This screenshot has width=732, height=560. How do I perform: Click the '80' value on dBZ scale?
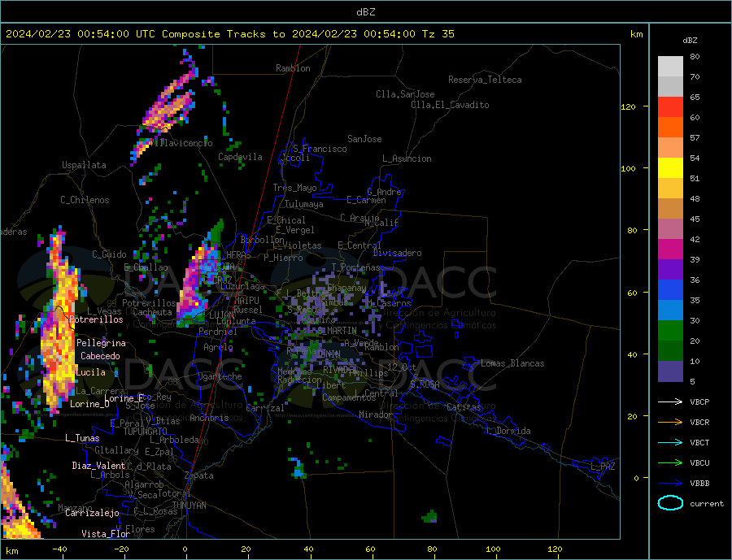695,56
